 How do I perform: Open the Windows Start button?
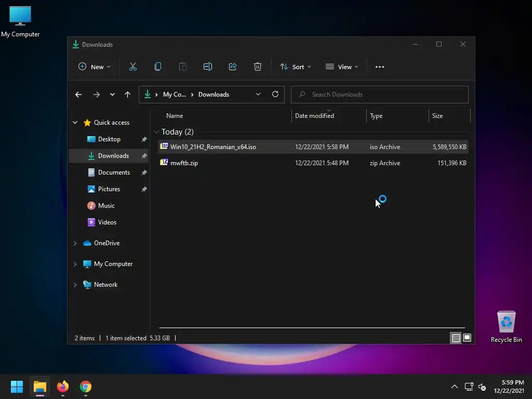click(17, 387)
